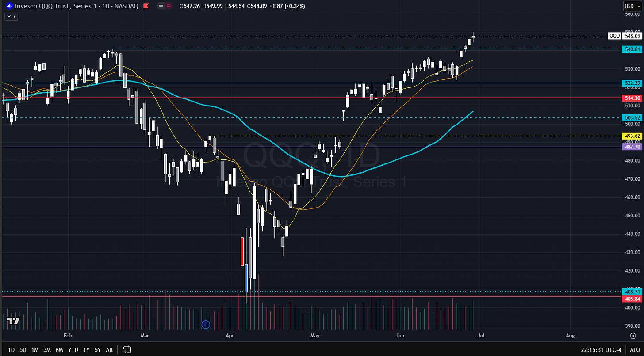
Task: Select the 1Y time range
Action: coord(86,350)
